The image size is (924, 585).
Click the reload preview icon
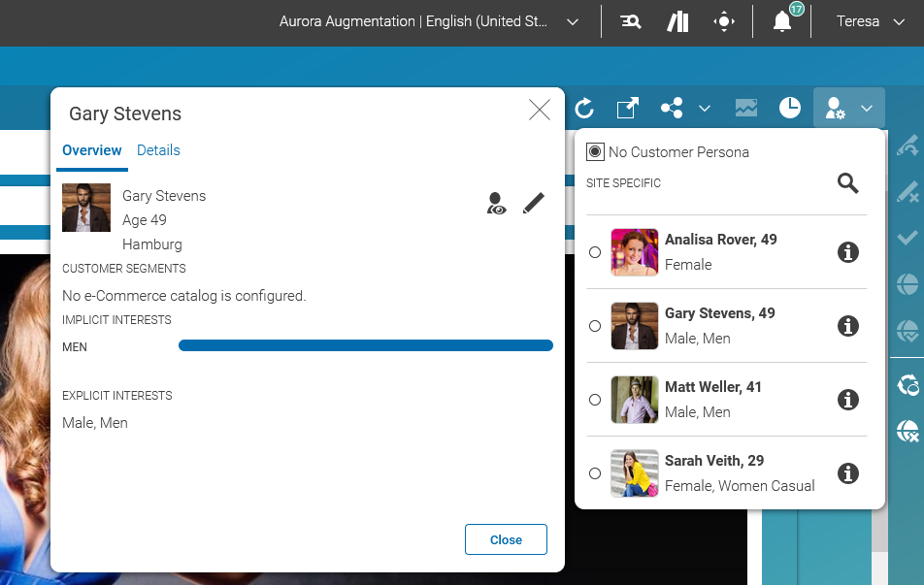click(x=583, y=108)
